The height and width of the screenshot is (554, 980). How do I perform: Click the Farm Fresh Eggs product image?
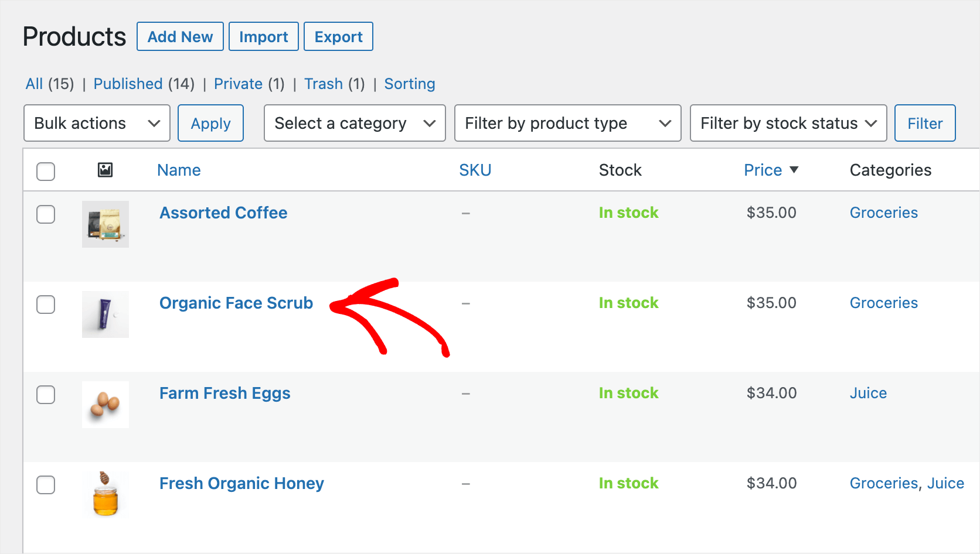coord(106,405)
